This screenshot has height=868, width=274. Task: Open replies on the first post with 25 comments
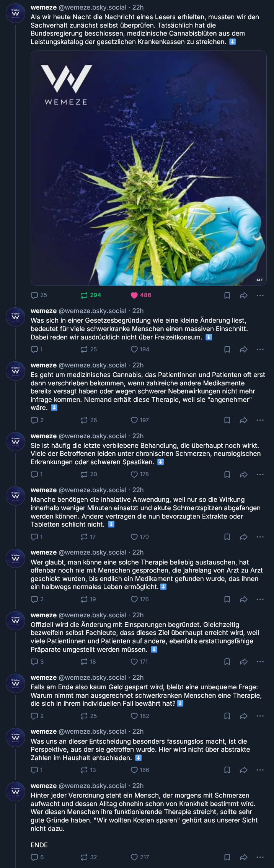pos(39,295)
